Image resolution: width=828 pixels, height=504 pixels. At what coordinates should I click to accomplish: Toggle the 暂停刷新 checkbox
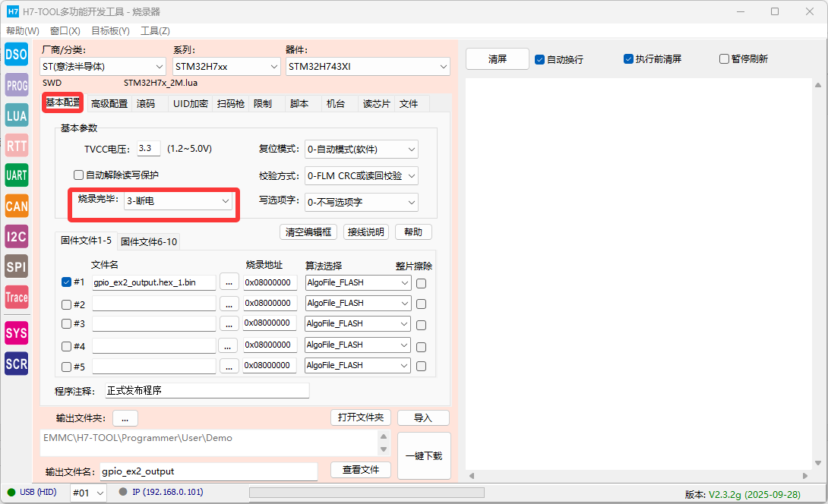[x=724, y=59]
